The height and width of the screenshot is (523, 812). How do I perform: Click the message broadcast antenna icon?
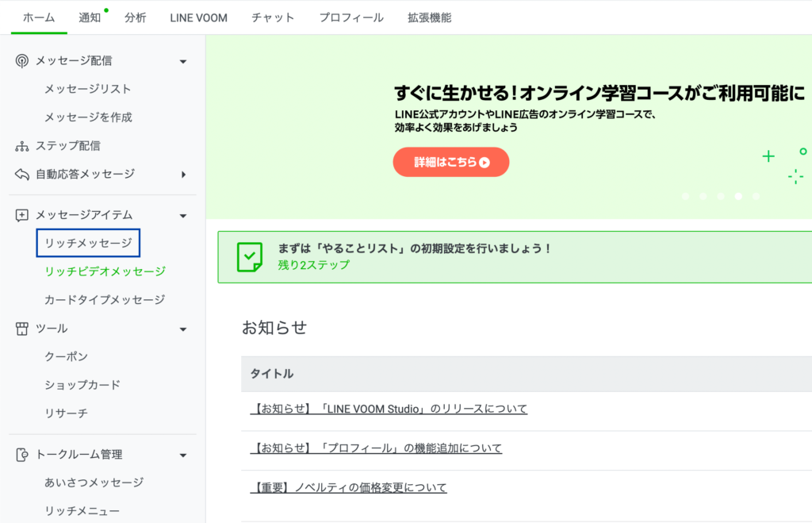22,61
